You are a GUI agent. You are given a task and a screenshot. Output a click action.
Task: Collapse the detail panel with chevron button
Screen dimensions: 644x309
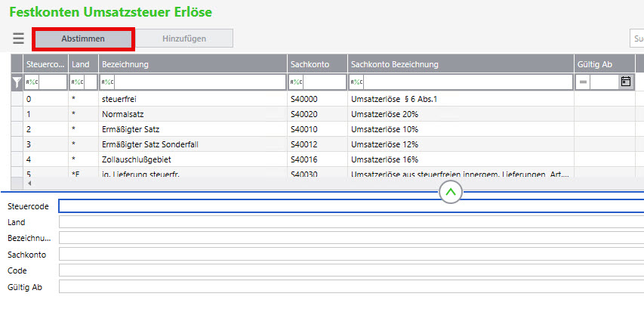tap(451, 193)
